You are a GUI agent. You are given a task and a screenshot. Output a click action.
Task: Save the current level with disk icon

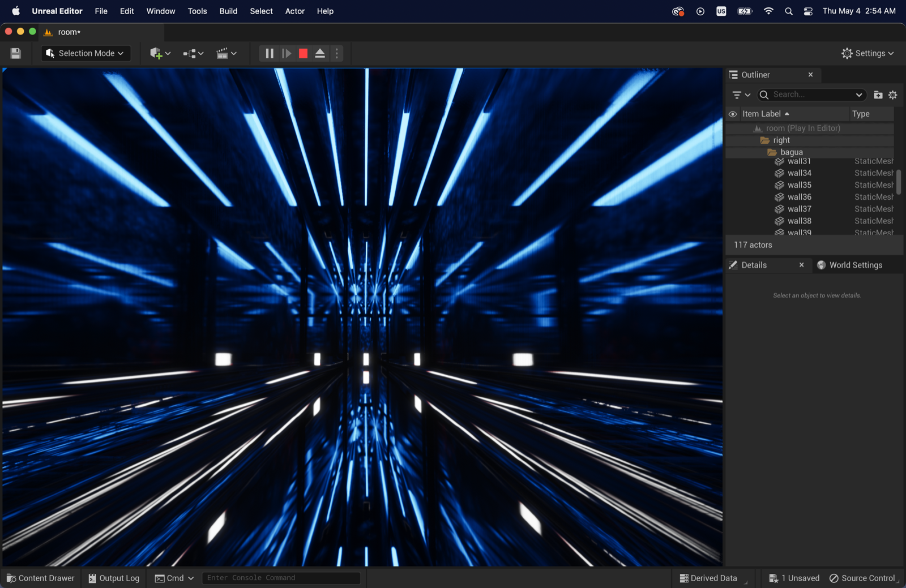15,53
